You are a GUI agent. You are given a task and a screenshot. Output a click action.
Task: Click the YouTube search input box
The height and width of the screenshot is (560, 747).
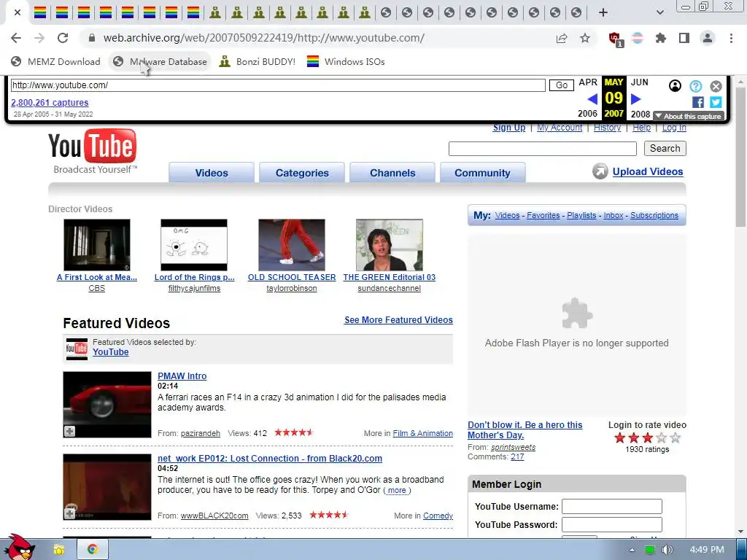point(543,149)
